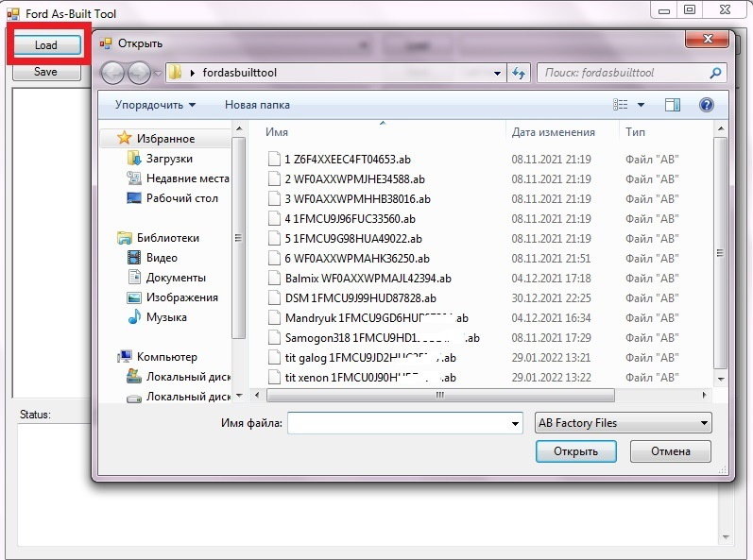This screenshot has width=753, height=560.
Task: Sort files by Тип column header
Action: [635, 132]
